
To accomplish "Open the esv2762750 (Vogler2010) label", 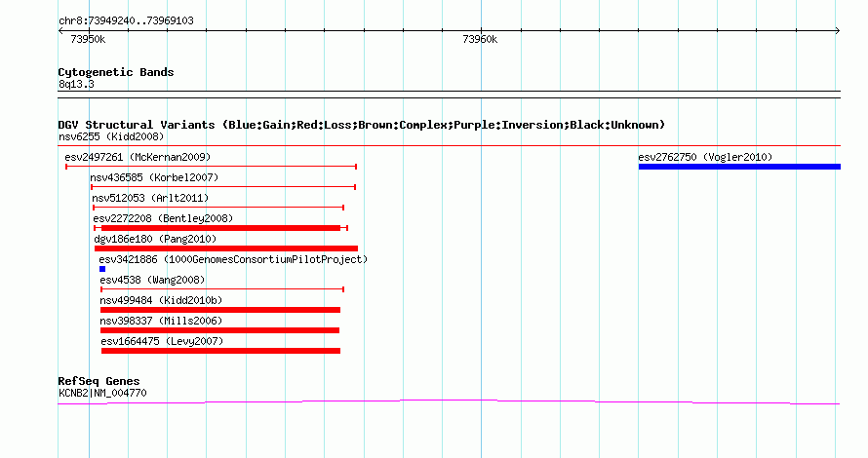I will coord(705,157).
